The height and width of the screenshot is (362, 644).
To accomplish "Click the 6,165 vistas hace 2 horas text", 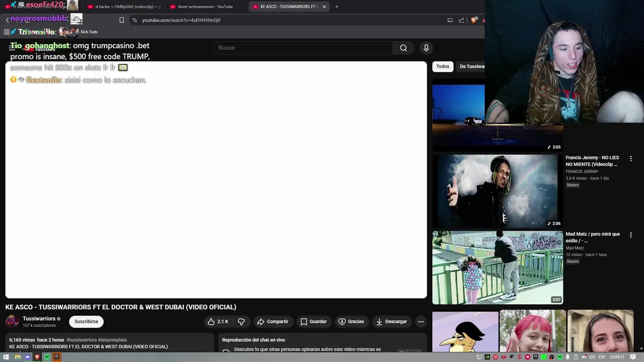I will (x=37, y=340).
